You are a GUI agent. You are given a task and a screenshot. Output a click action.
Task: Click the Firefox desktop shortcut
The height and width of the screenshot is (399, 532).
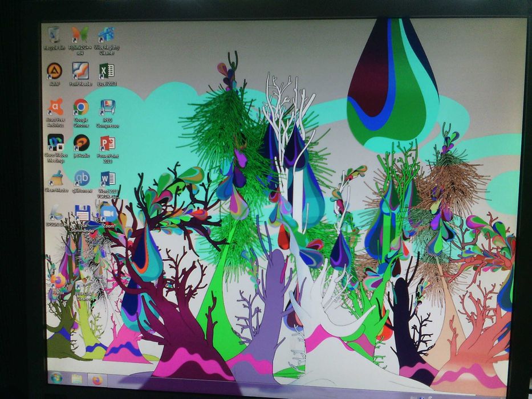click(x=58, y=284)
